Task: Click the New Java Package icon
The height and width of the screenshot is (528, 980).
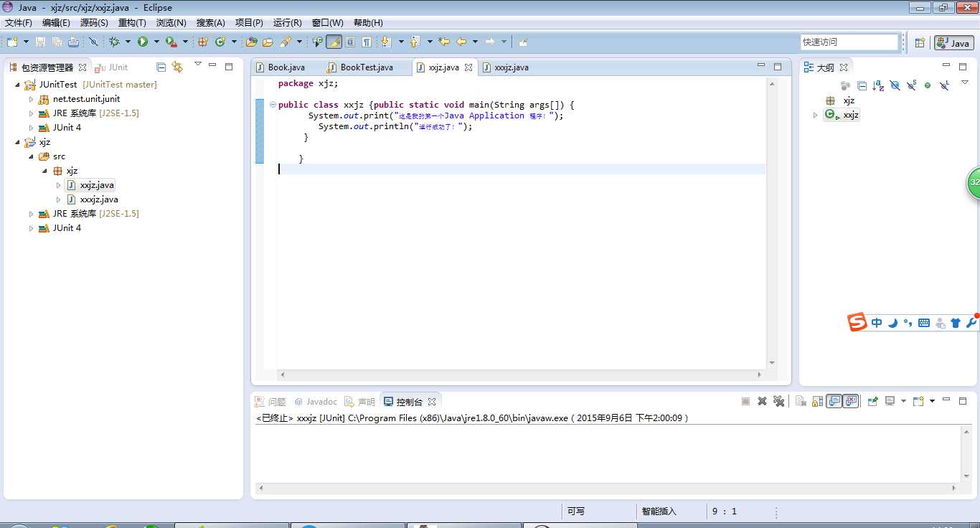Action: pyautogui.click(x=203, y=42)
